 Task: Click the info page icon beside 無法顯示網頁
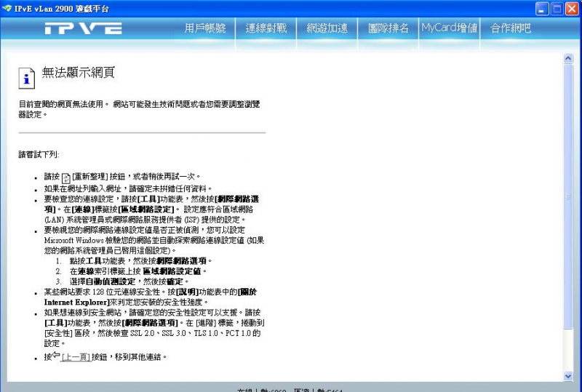[27, 79]
